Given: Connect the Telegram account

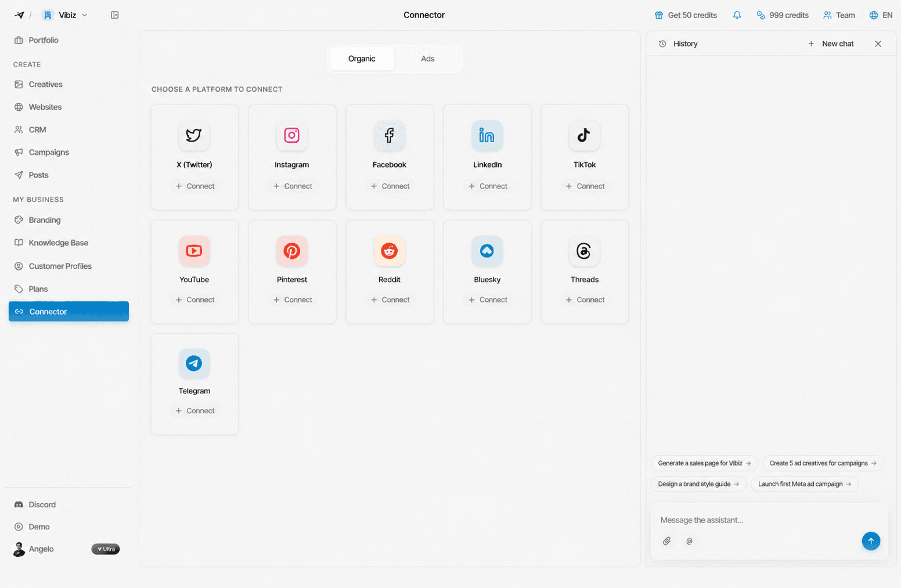Looking at the screenshot, I should pyautogui.click(x=194, y=411).
